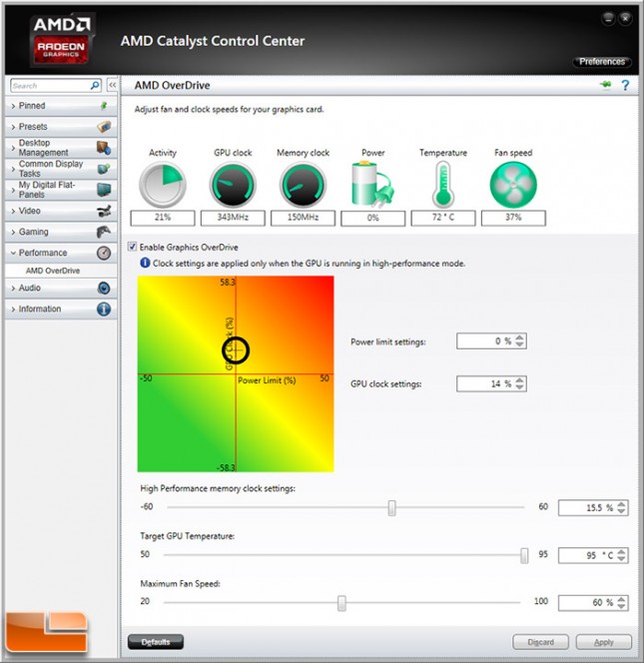
Task: Click the Memory clock gauge
Action: (x=304, y=185)
